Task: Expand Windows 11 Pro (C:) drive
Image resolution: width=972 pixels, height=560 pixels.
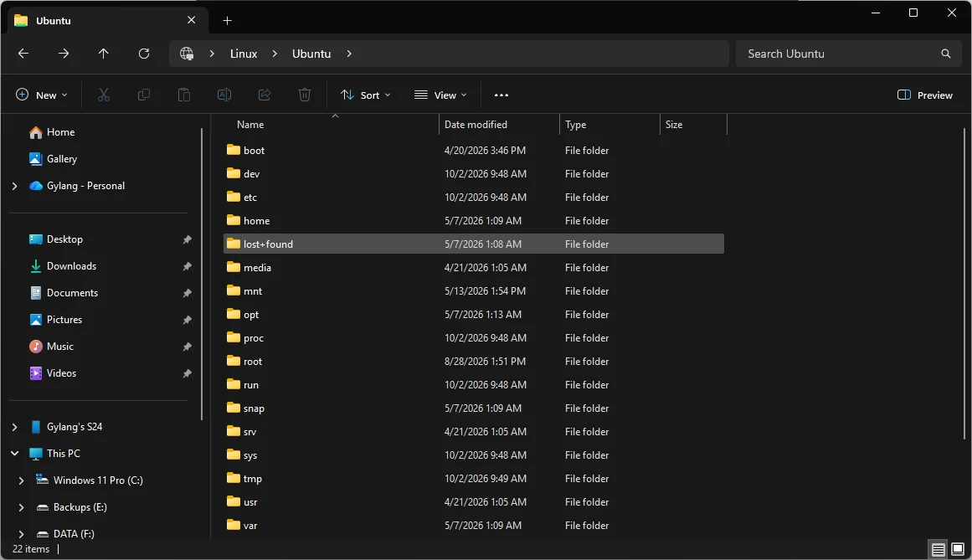Action: tap(21, 480)
